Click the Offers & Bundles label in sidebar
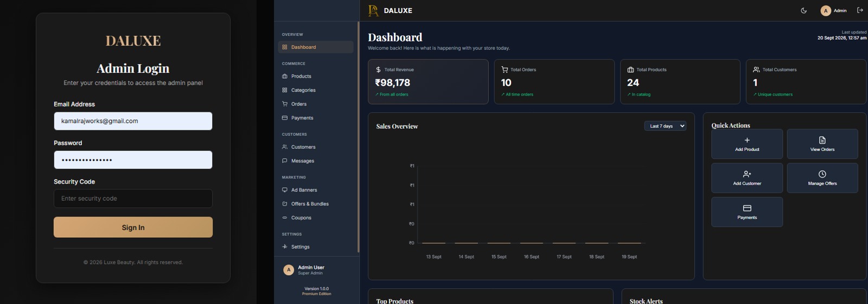Image resolution: width=868 pixels, height=304 pixels. pos(310,204)
